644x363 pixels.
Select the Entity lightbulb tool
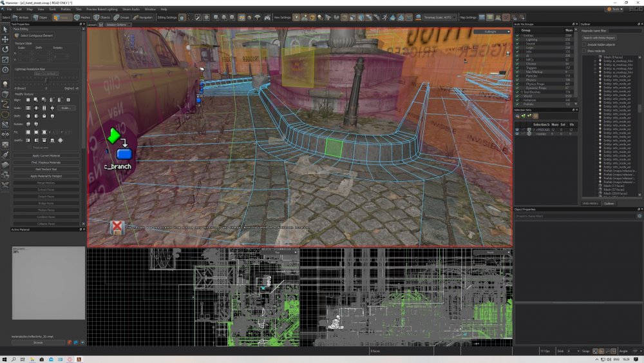click(5, 84)
